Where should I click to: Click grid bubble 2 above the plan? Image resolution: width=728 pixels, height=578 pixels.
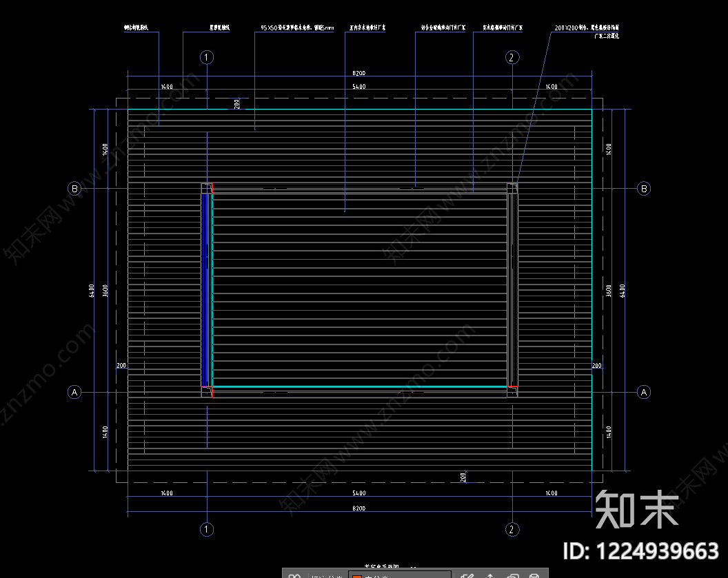(512, 57)
